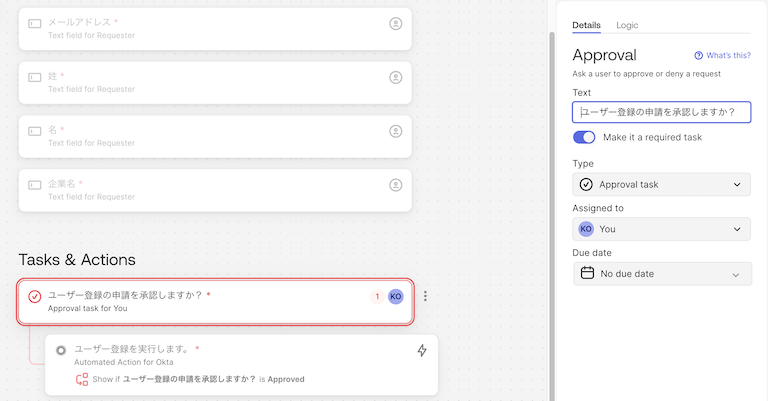Viewport: 768px width, 401px height.
Task: Toggle Make it a required task switch
Action: click(584, 137)
